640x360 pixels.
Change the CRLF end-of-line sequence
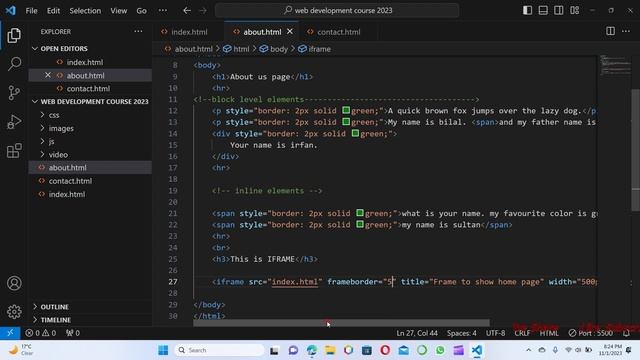click(x=522, y=333)
